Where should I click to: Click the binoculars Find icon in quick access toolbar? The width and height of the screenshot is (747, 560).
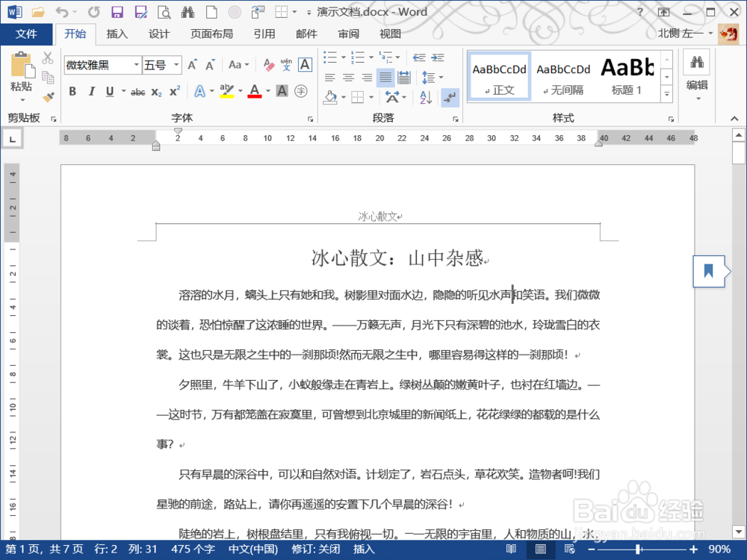[x=187, y=13]
